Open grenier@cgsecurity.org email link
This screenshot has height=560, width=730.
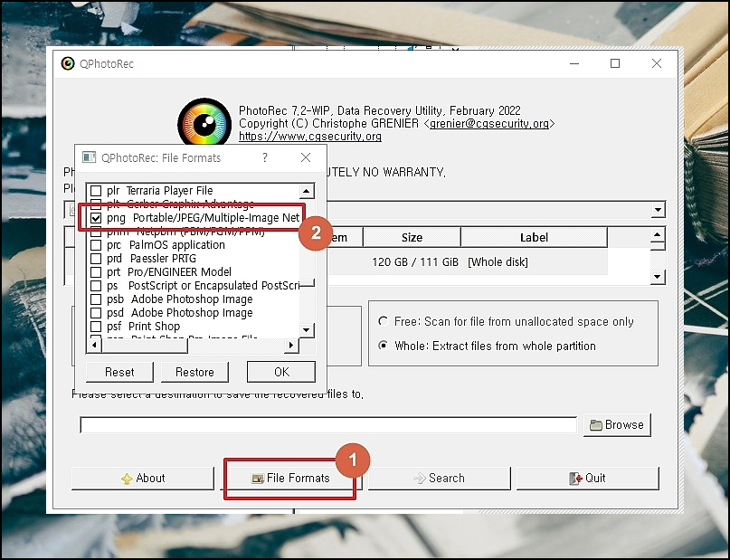(489, 124)
